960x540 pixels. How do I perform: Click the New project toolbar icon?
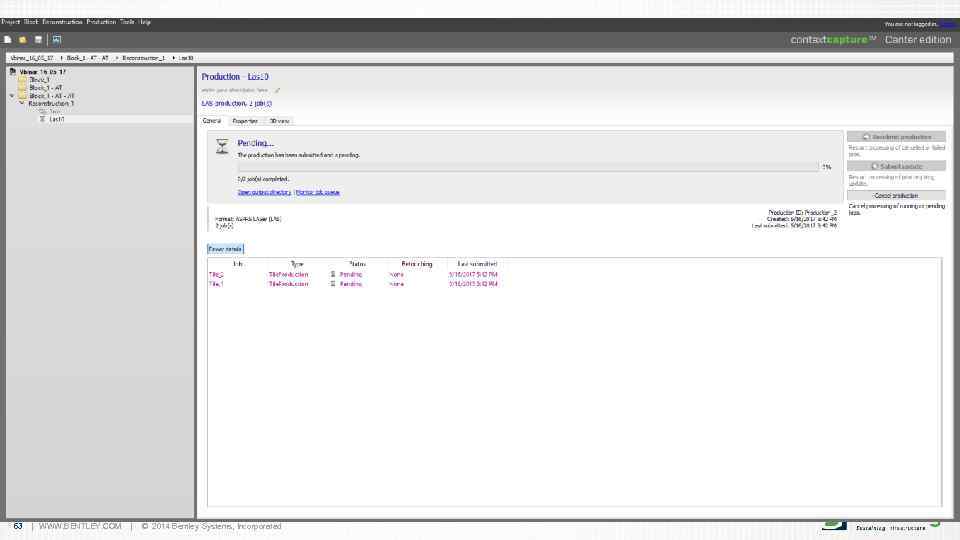(7, 40)
